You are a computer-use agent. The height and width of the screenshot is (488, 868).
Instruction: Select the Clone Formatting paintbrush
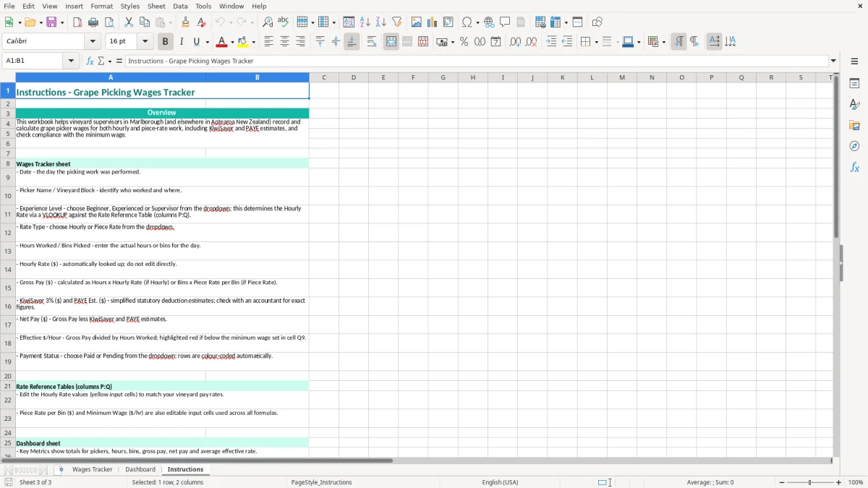pos(185,22)
